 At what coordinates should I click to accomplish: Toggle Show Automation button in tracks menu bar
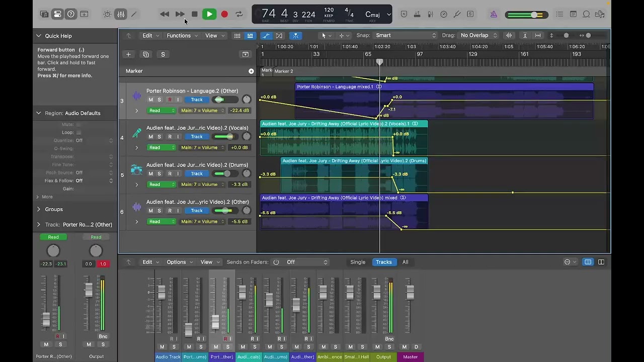click(266, 36)
